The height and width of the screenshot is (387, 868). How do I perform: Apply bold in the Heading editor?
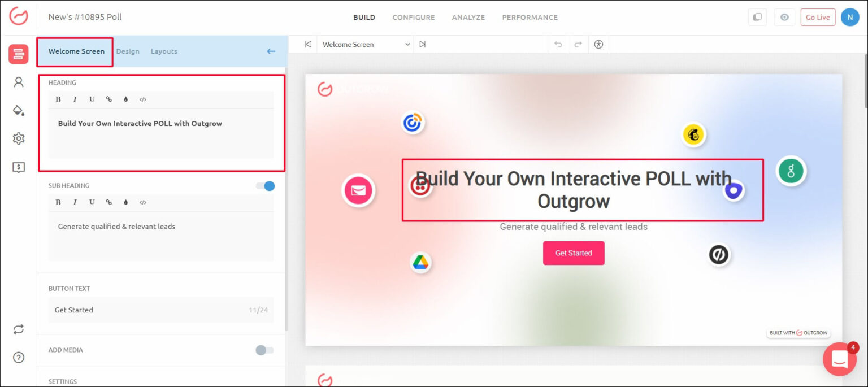58,99
